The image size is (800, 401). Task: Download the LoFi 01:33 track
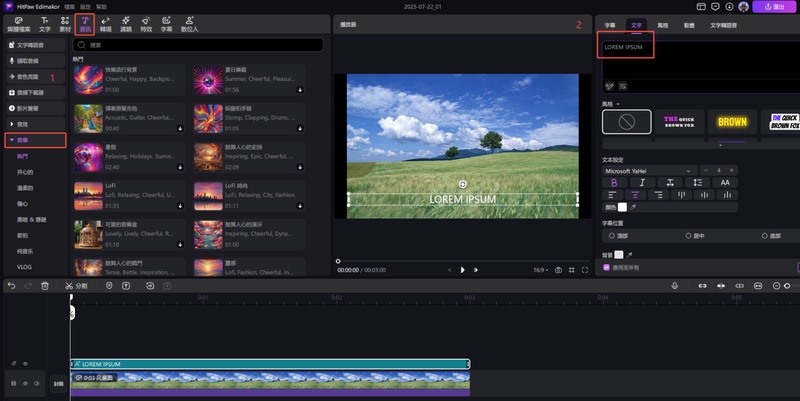(x=180, y=206)
